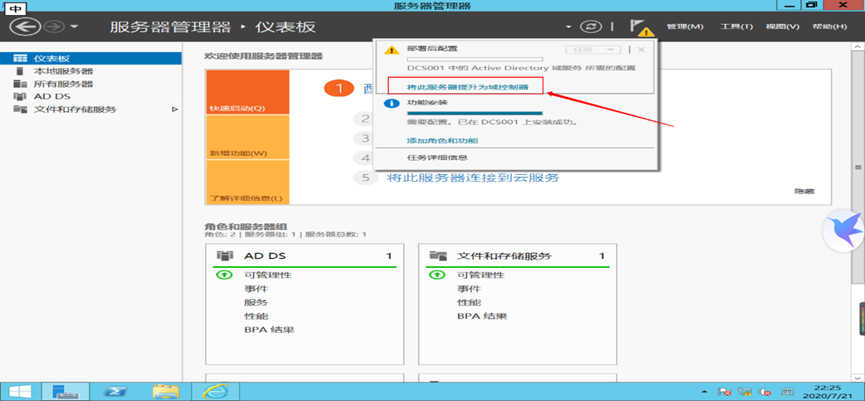This screenshot has width=865, height=401.
Task: Open the AD DS role tile header
Action: (305, 256)
